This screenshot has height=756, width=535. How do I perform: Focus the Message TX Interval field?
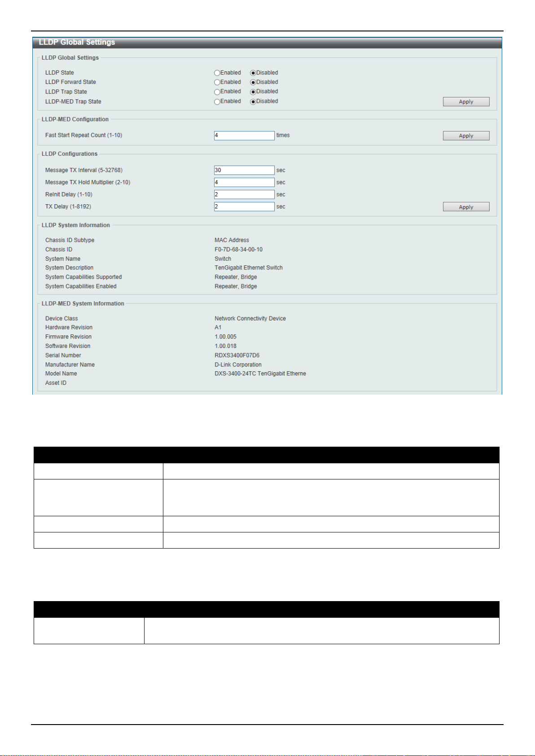pyautogui.click(x=244, y=170)
